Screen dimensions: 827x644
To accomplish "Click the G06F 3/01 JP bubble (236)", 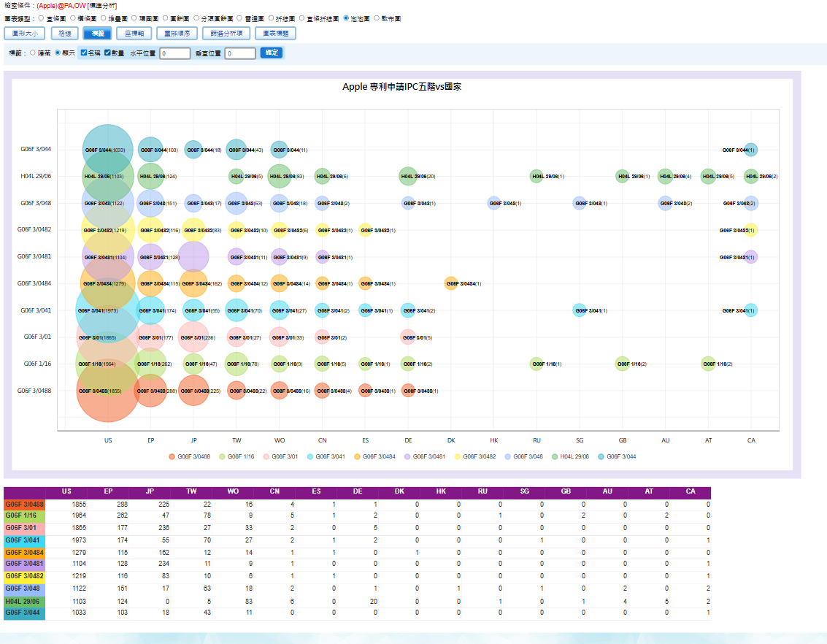I will point(193,337).
